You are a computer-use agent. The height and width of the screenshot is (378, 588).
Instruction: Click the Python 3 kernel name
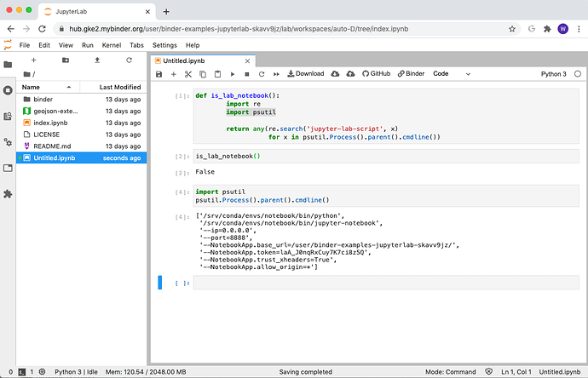554,74
